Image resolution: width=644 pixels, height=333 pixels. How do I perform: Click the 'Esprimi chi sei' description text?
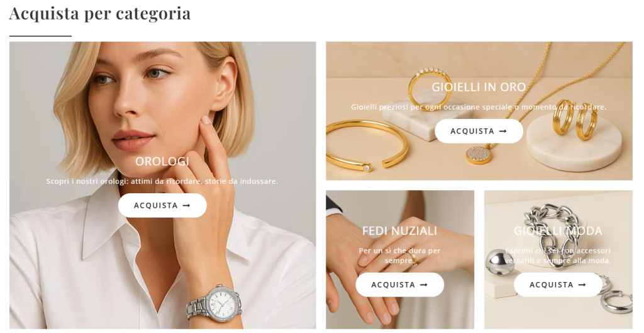point(558,256)
